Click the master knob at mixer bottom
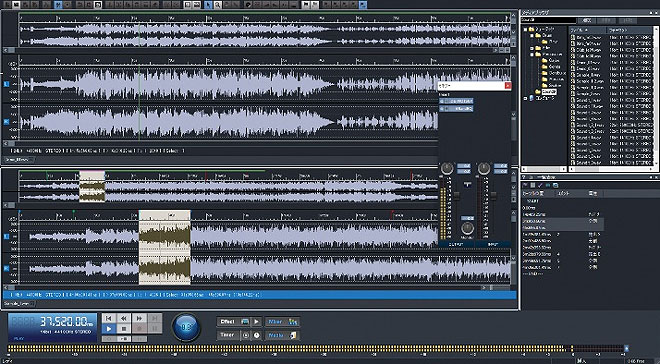Screen dimensions: 660x364 tap(467, 229)
